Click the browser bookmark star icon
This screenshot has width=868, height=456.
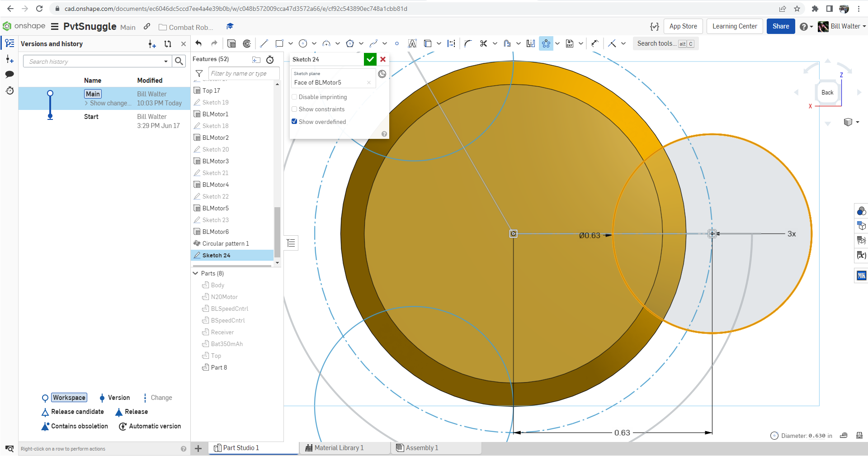point(797,9)
